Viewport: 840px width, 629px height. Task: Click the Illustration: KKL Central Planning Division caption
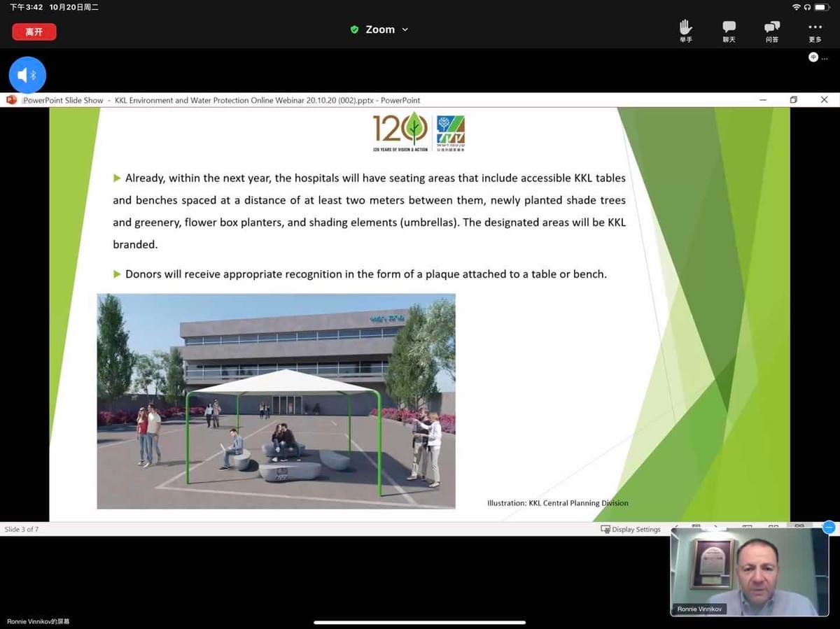point(558,502)
